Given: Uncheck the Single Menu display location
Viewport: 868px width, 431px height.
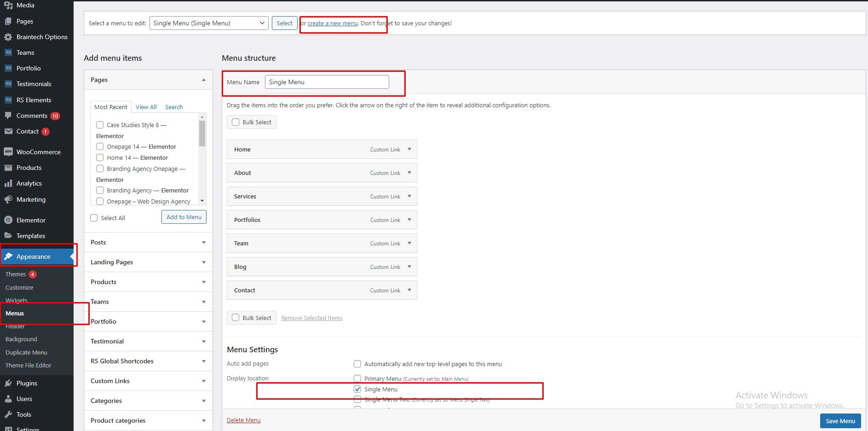Looking at the screenshot, I should (x=357, y=389).
